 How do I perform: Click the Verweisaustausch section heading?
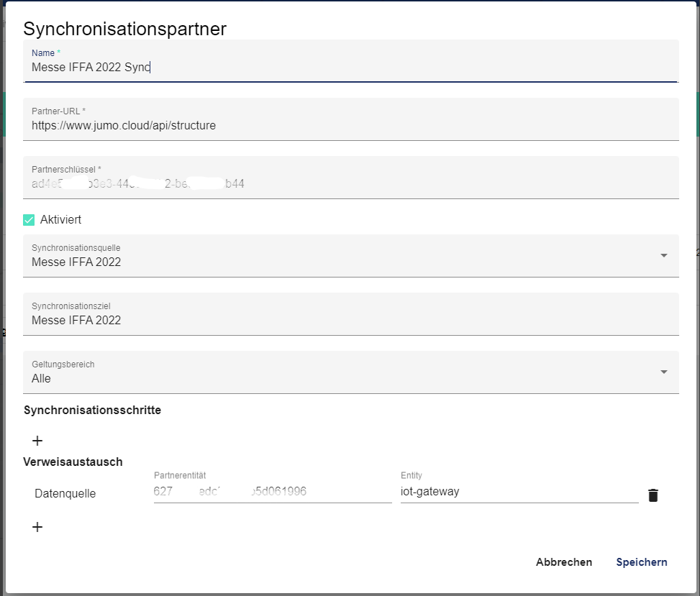click(73, 462)
